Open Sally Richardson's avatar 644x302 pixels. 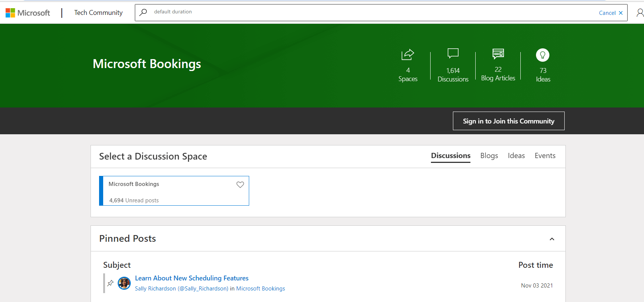[124, 283]
